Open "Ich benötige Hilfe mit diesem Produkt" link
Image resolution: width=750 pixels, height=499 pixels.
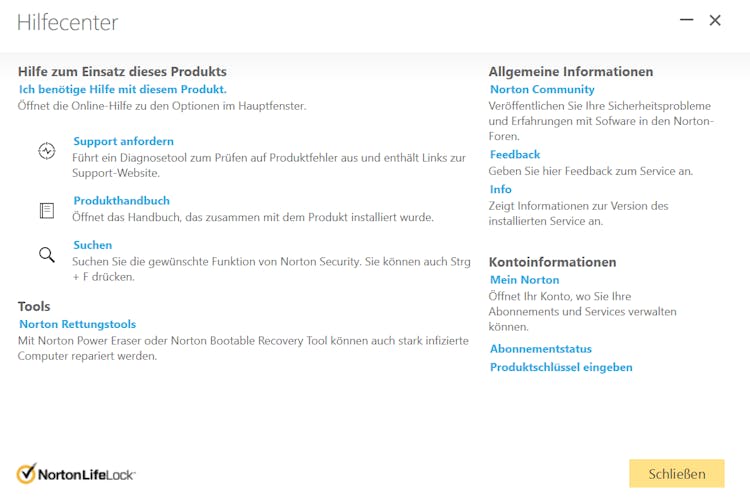(123, 89)
